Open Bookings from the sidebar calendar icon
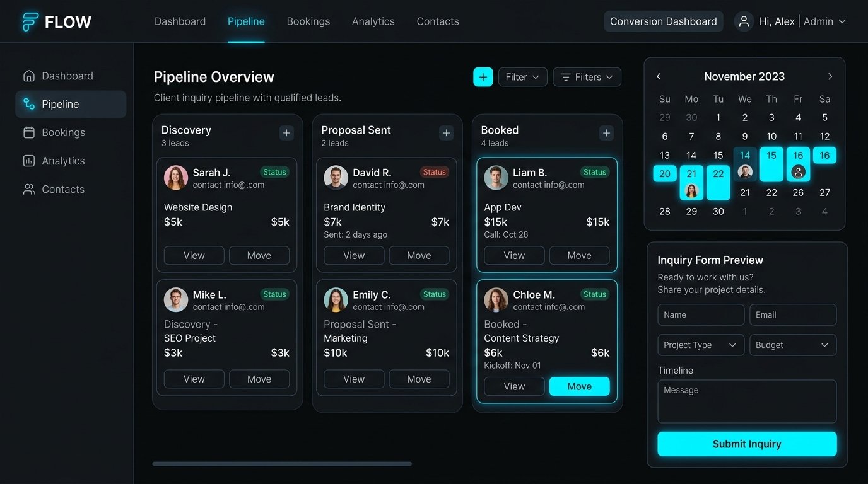Viewport: 868px width, 484px height. pos(29,132)
